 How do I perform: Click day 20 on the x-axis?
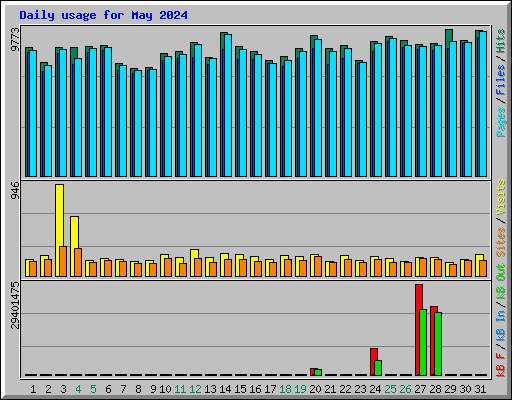pyautogui.click(x=315, y=389)
